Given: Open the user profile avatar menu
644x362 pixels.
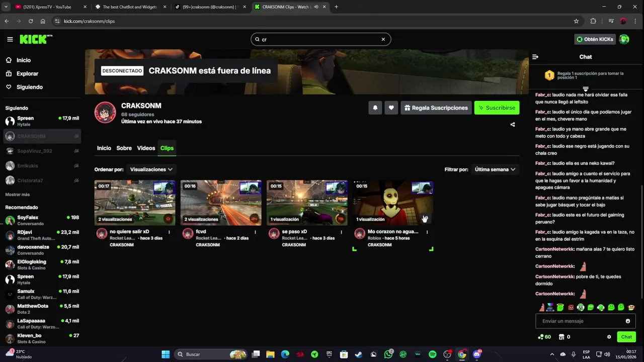Looking at the screenshot, I should pos(624,39).
